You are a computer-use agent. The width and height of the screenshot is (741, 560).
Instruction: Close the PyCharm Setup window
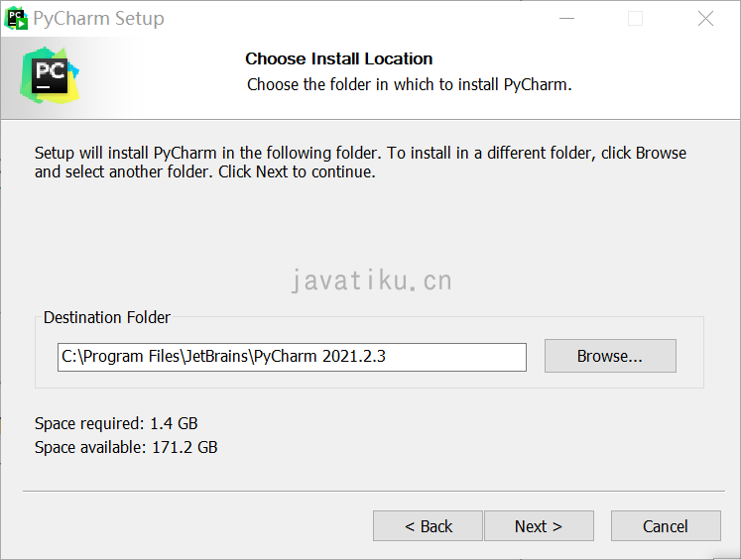[x=705, y=19]
